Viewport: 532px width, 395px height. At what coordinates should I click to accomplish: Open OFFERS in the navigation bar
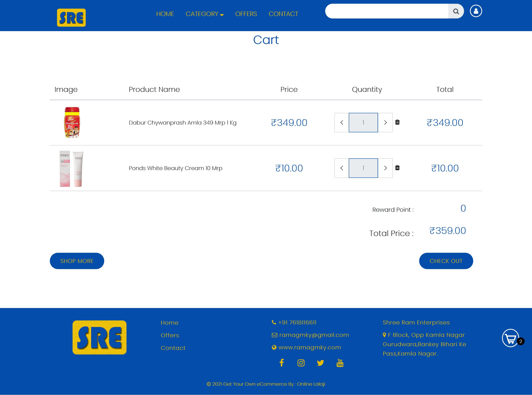(x=246, y=14)
